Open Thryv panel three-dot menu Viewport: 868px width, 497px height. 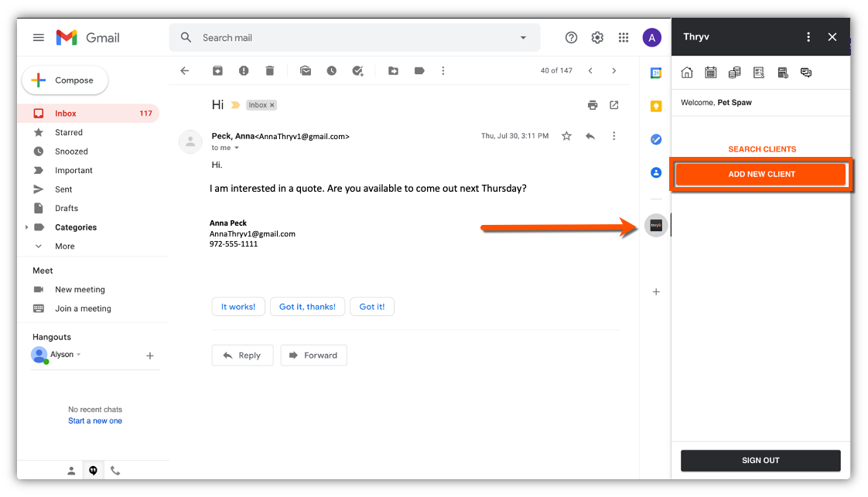pyautogui.click(x=808, y=37)
